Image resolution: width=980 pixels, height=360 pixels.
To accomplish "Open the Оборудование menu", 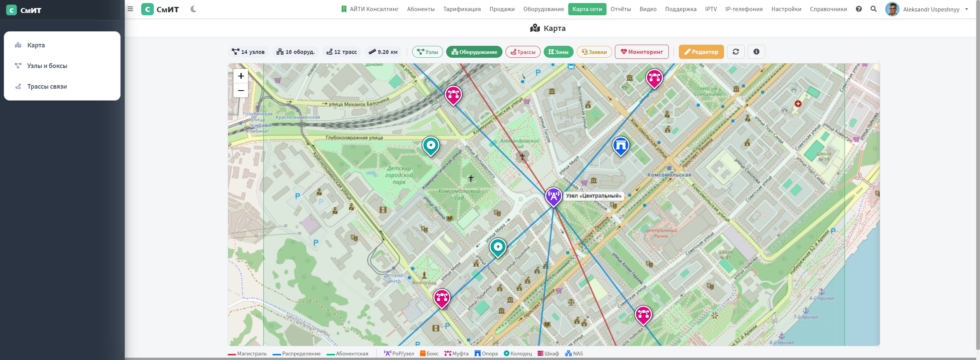I will pos(543,9).
